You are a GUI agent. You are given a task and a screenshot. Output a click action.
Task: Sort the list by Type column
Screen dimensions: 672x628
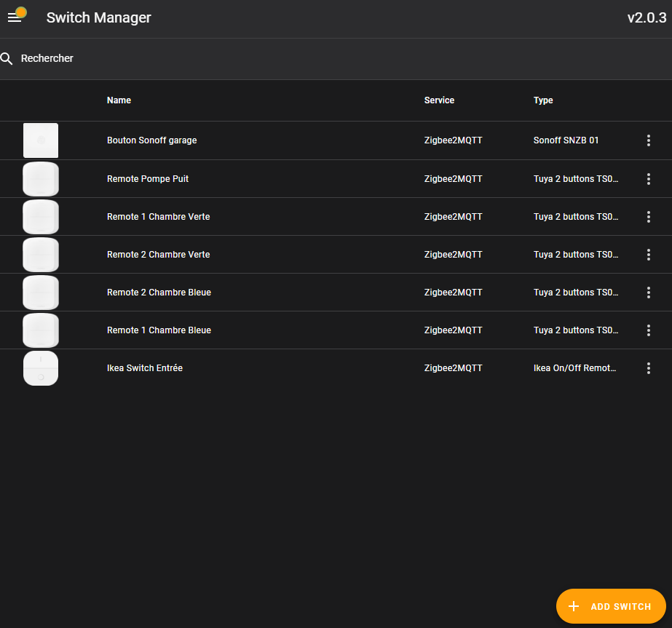tap(543, 100)
